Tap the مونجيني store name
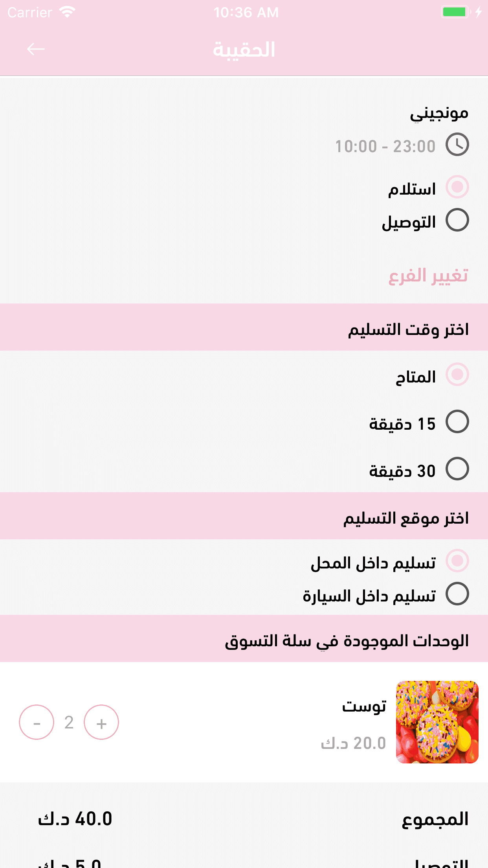This screenshot has width=488, height=868. tap(439, 113)
